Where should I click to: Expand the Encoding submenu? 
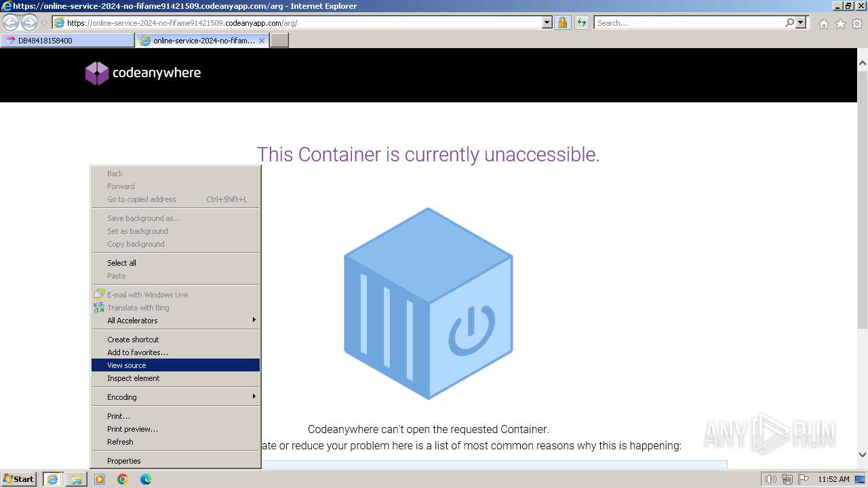(176, 397)
